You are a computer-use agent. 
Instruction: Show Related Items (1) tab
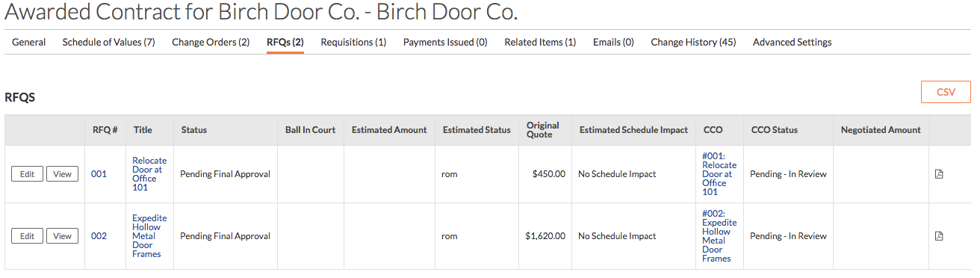coord(540,43)
